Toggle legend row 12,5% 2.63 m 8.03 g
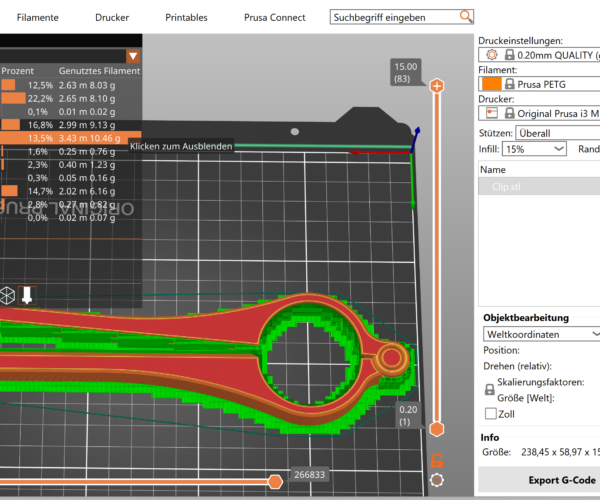Image resolution: width=600 pixels, height=500 pixels. point(71,85)
